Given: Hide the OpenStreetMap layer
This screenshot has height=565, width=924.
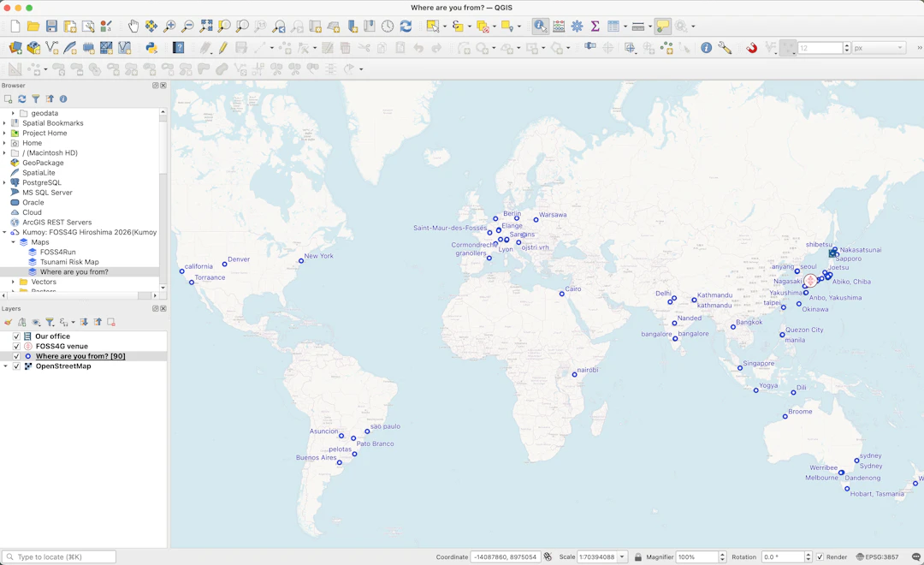Looking at the screenshot, I should [x=16, y=366].
